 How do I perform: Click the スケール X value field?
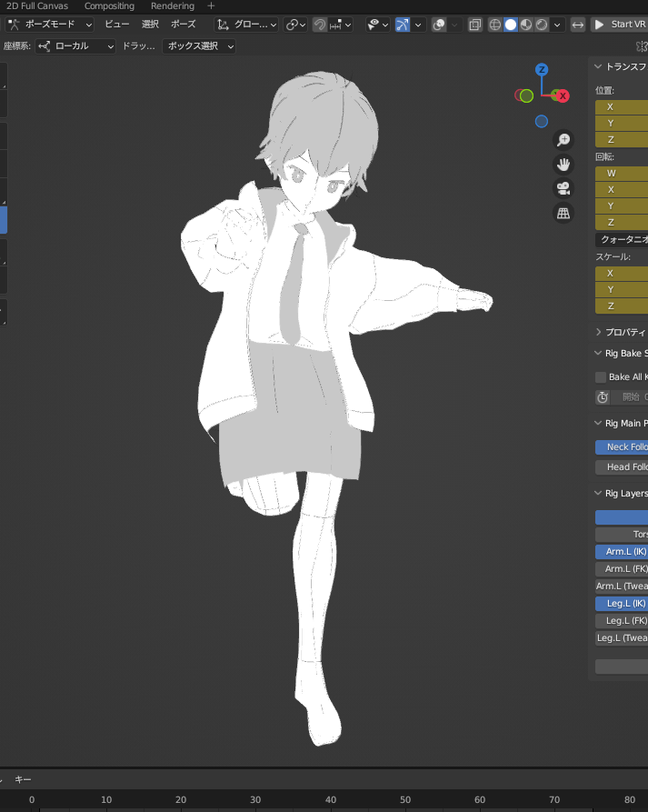coord(622,273)
